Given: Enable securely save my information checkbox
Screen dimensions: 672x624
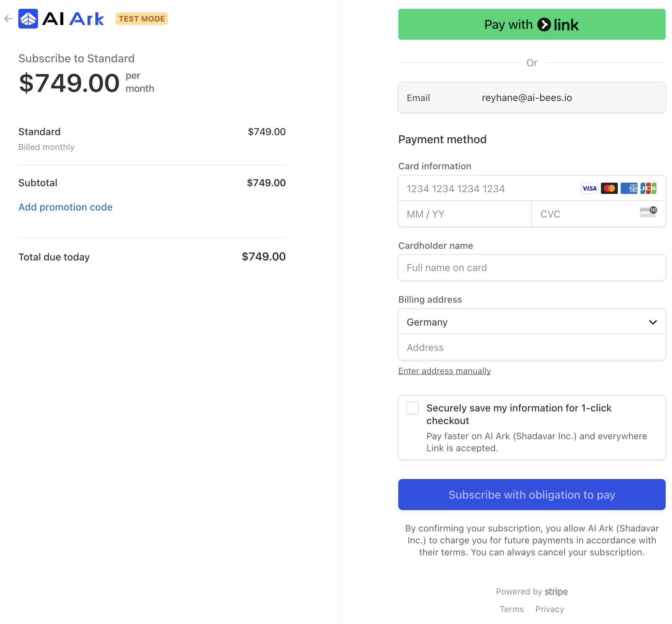Looking at the screenshot, I should 412,408.
